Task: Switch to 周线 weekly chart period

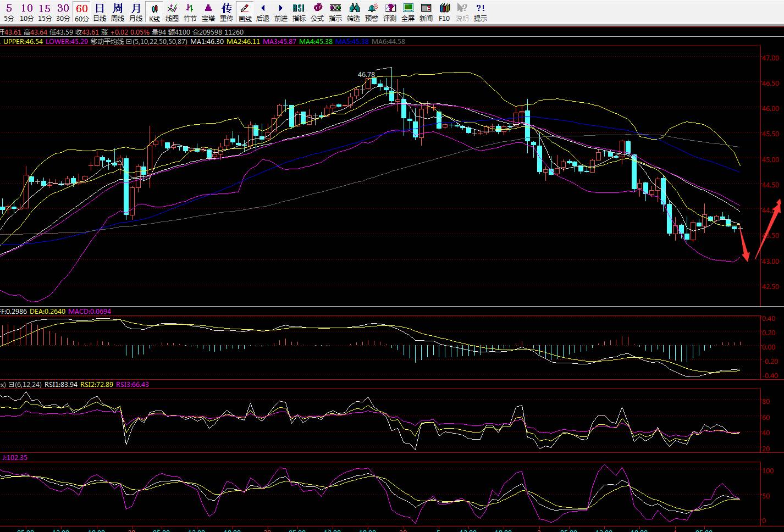Action: (118, 12)
